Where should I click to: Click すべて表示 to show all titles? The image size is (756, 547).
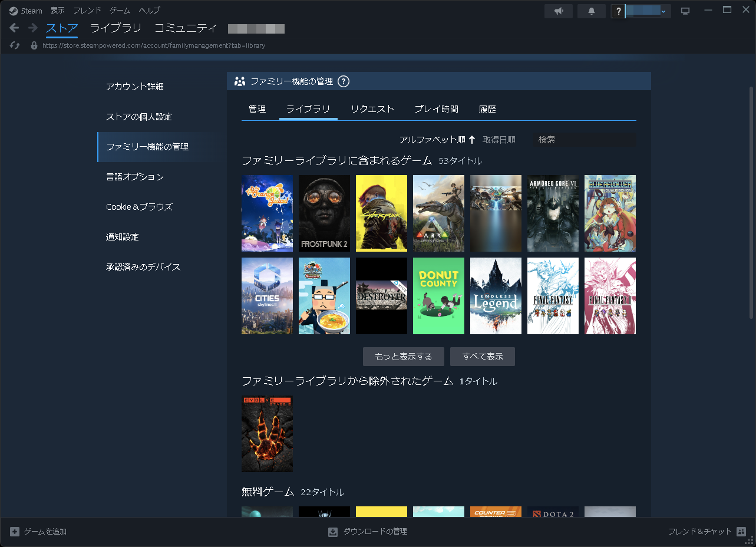(482, 356)
